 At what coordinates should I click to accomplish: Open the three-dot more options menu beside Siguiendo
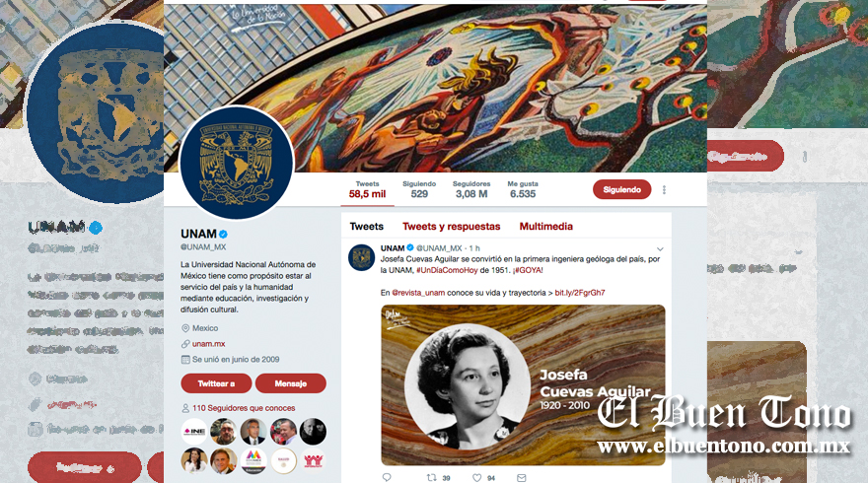coord(664,190)
